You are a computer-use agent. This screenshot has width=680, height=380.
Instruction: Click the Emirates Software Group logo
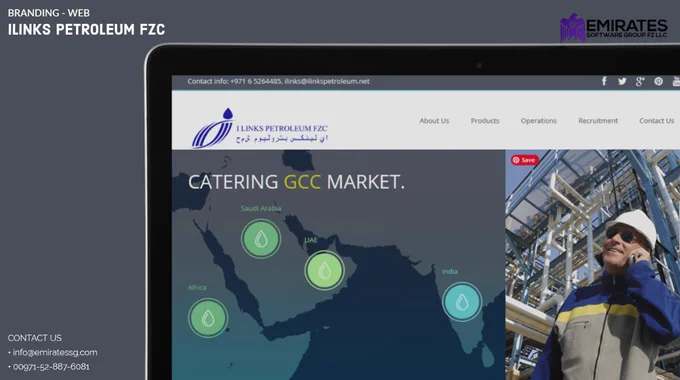click(614, 28)
